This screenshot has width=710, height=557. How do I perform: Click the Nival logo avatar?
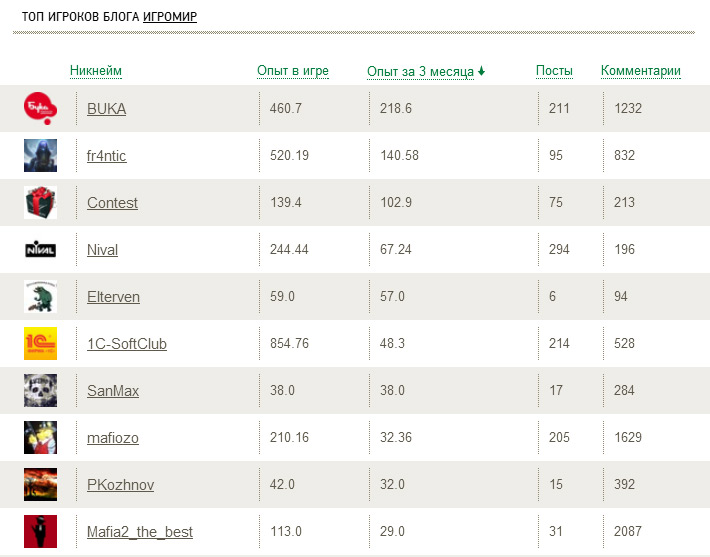[x=40, y=250]
